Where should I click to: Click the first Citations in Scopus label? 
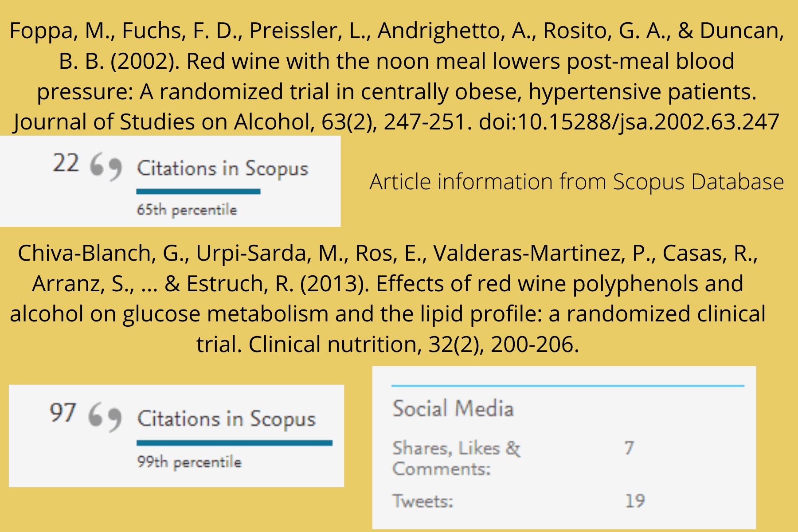(x=223, y=169)
